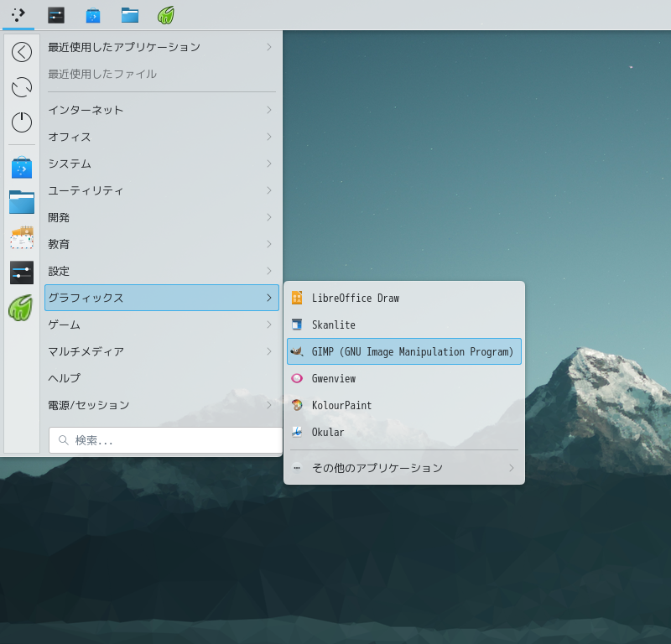Expand the マルチメディア category chevron

(x=269, y=351)
